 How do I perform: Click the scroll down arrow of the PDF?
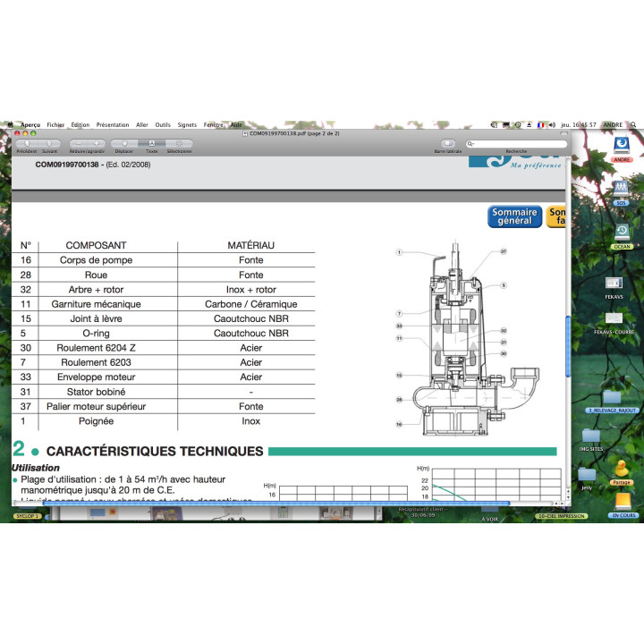pos(569,497)
